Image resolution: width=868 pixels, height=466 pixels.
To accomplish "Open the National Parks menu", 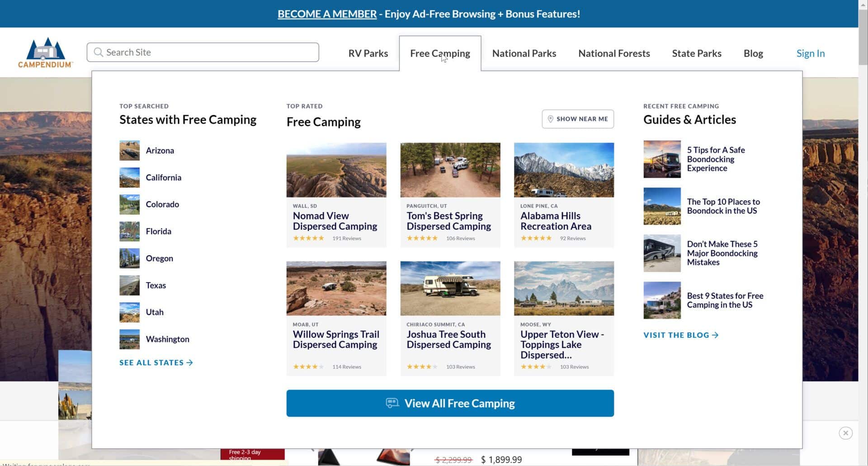I will pos(524,53).
